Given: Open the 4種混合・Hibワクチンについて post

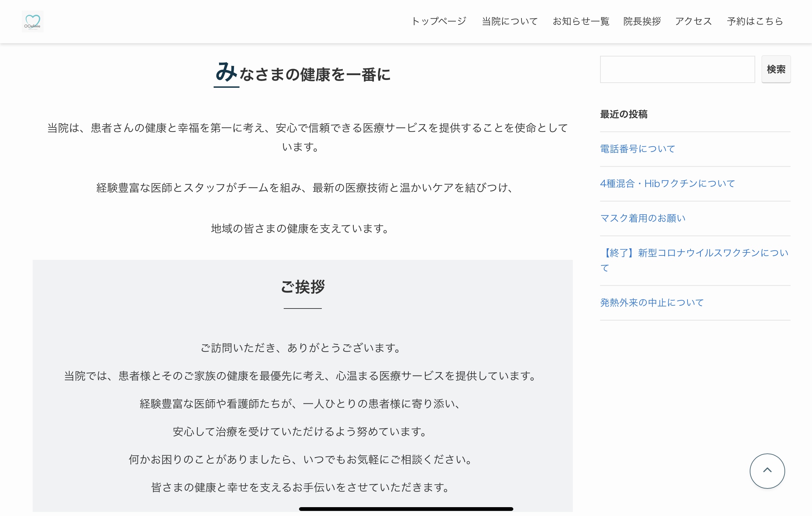Looking at the screenshot, I should 667,184.
